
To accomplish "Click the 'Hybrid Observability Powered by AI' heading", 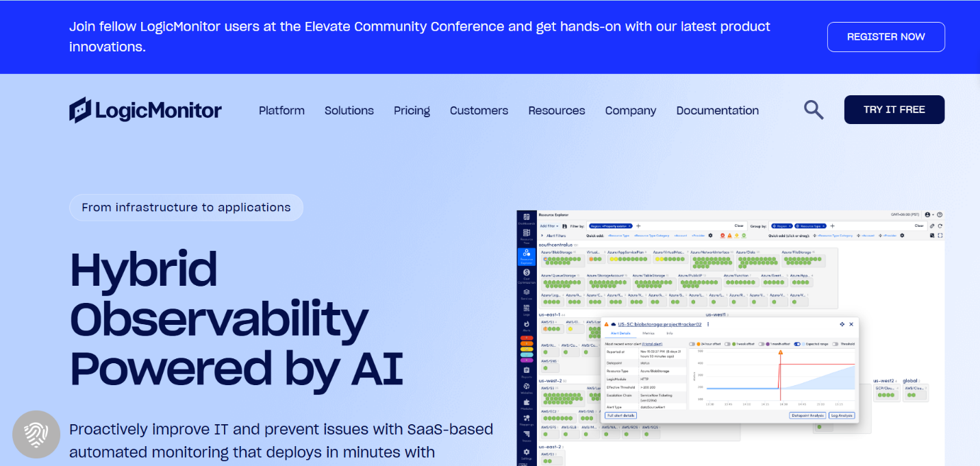I will [236, 318].
